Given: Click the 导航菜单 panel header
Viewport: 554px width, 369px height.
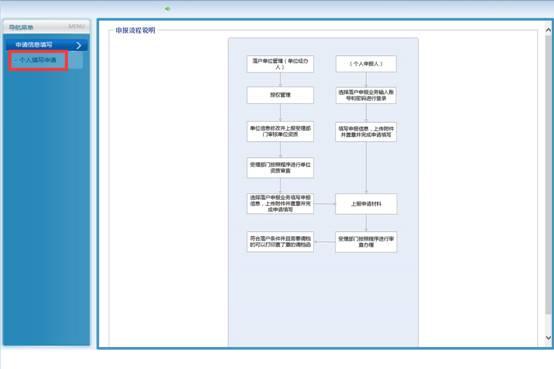Looking at the screenshot, I should click(x=46, y=27).
